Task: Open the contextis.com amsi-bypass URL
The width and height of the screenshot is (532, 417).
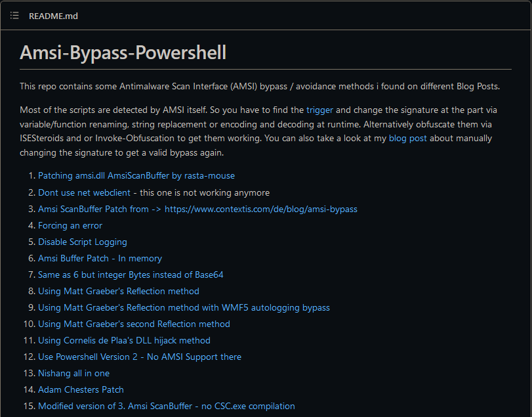Action: [x=261, y=209]
